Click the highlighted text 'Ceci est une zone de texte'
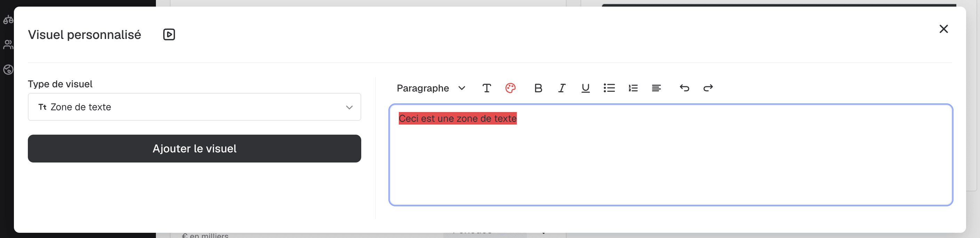This screenshot has height=238, width=980. 458,119
